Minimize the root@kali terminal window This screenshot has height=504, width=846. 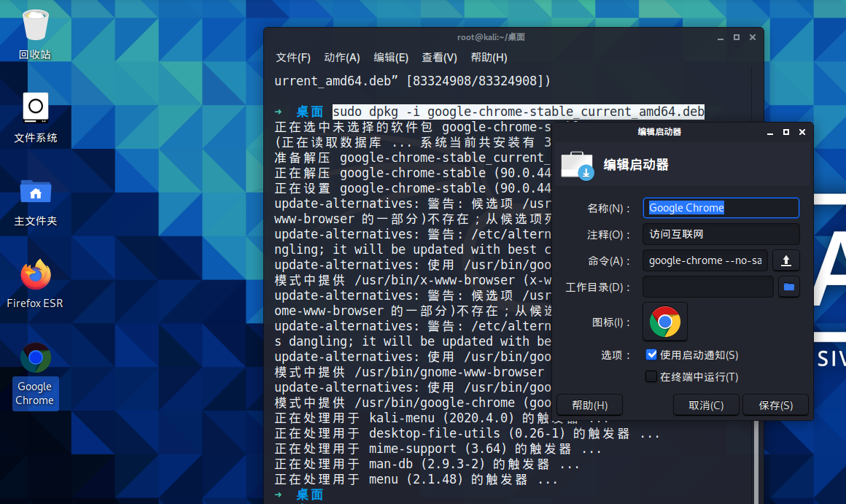point(721,38)
